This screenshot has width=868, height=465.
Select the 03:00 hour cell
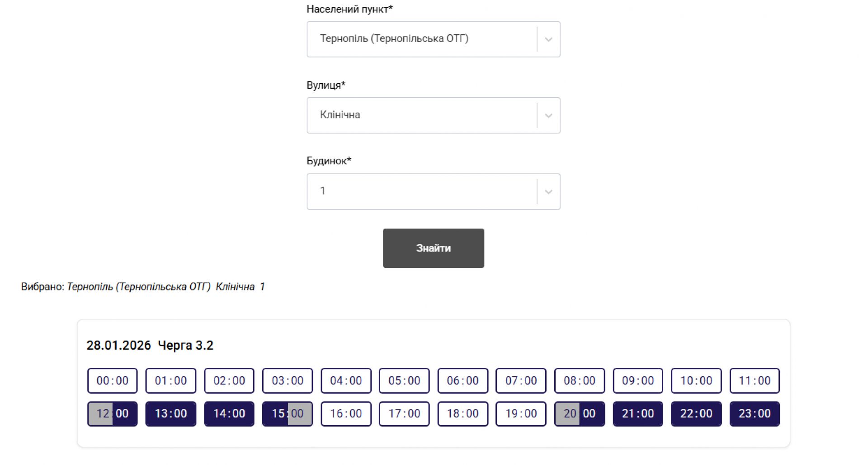(x=288, y=380)
